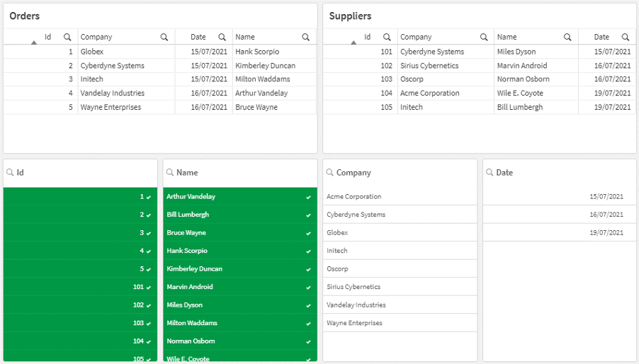Screen dimensions: 639x364
Task: Deselect Id value 2 in filter pane
Action: 80,215
